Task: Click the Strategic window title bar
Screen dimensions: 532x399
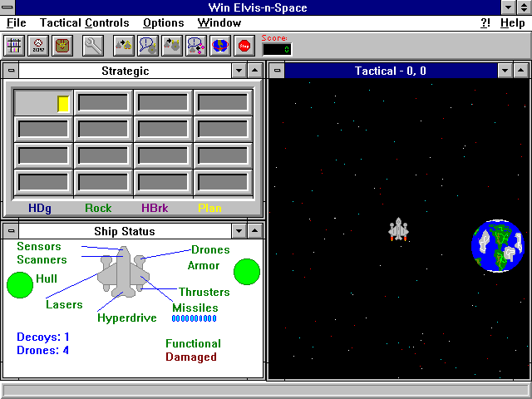Action: coord(126,71)
